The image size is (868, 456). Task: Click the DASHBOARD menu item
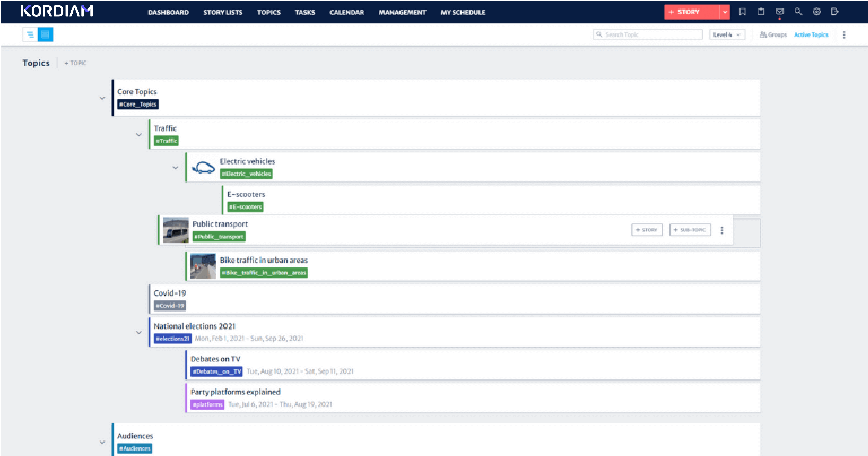167,12
